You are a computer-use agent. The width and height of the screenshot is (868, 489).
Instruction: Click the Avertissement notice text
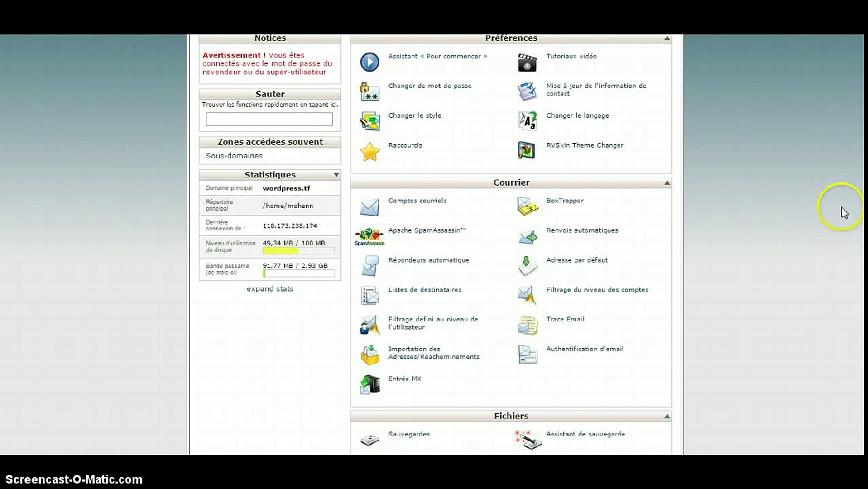pos(267,63)
